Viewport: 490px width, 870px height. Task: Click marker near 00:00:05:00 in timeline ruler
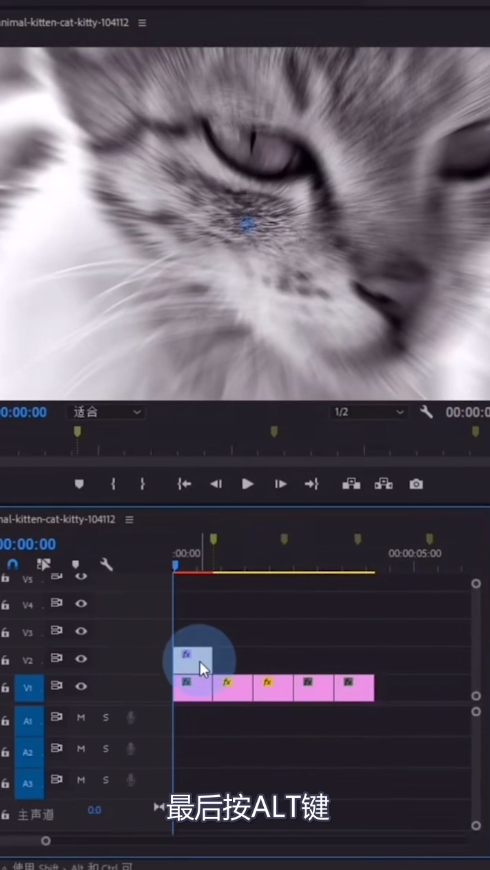pos(429,539)
